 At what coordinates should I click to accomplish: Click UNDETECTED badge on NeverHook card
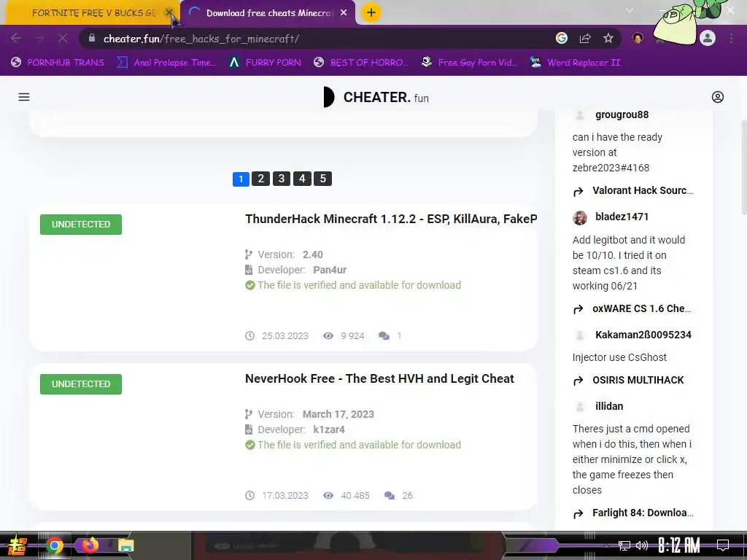pyautogui.click(x=81, y=384)
